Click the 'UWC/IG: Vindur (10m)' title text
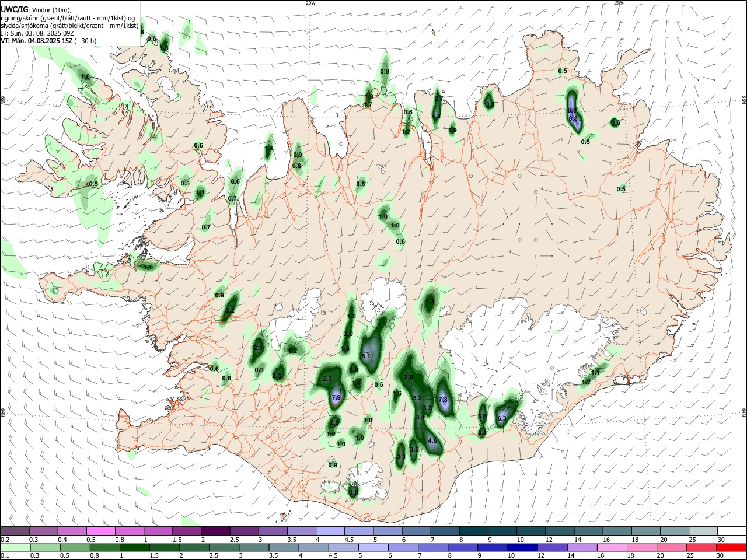This screenshot has width=747, height=560. [36, 10]
